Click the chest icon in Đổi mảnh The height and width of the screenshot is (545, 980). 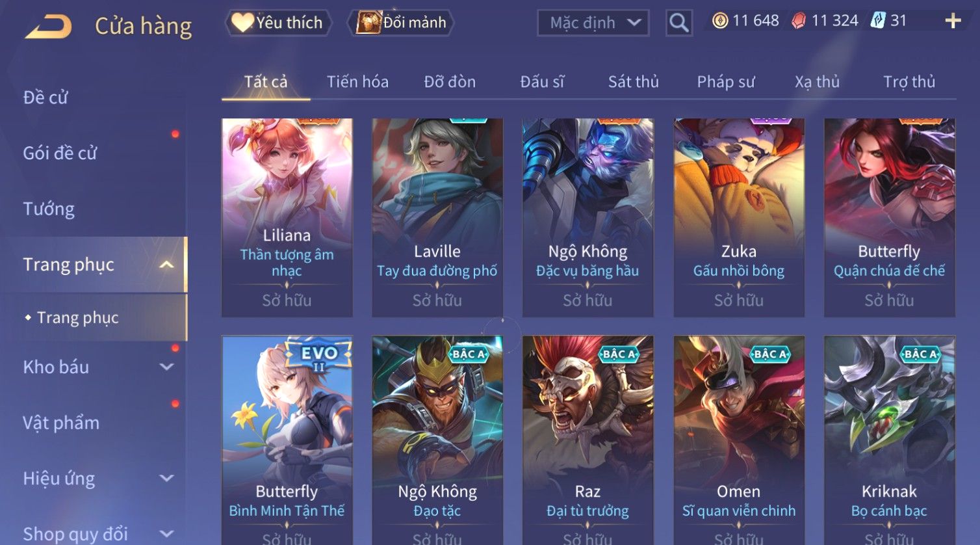[368, 22]
